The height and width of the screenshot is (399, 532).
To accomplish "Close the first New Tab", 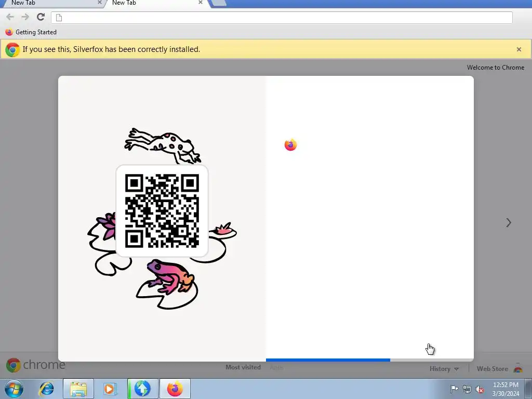I will (x=100, y=3).
